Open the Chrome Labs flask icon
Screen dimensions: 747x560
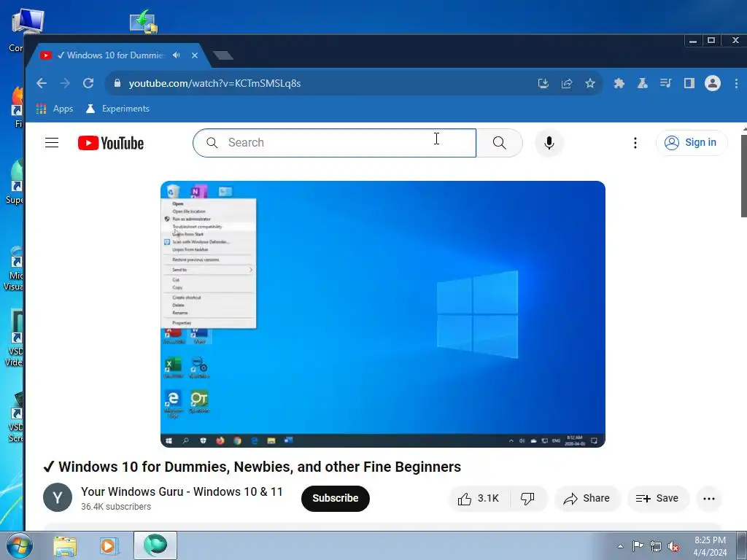642,84
